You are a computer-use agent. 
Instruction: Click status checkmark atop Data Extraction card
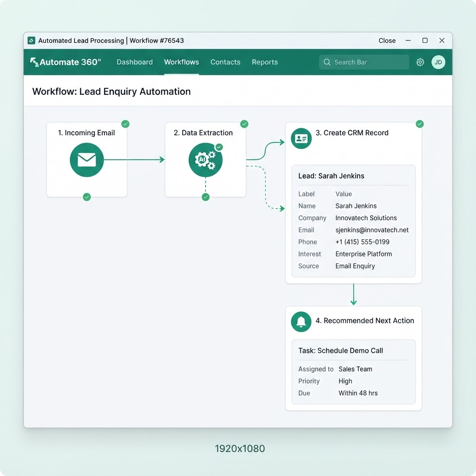(x=244, y=124)
